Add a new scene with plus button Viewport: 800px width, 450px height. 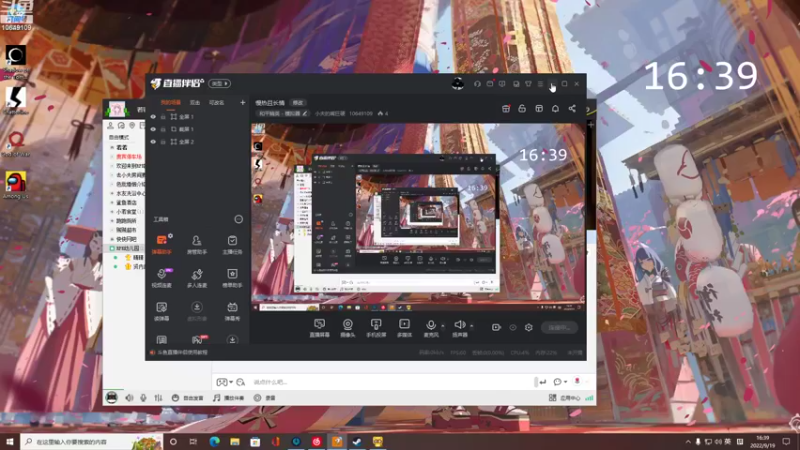[242, 103]
